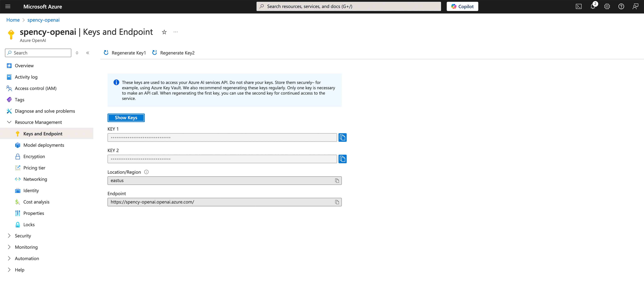
Task: Copy KEY 2 to clipboard
Action: (342, 159)
